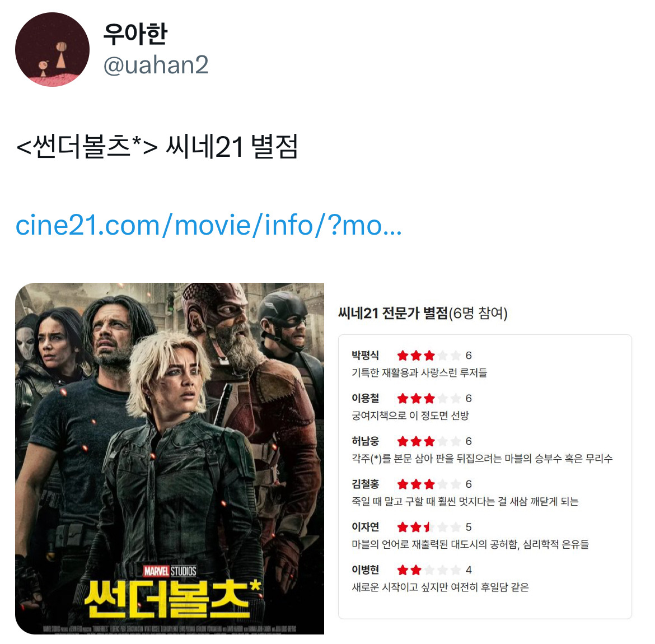This screenshot has height=644, width=655.
Task: Select reviewer name 허남웅
Action: click(366, 441)
